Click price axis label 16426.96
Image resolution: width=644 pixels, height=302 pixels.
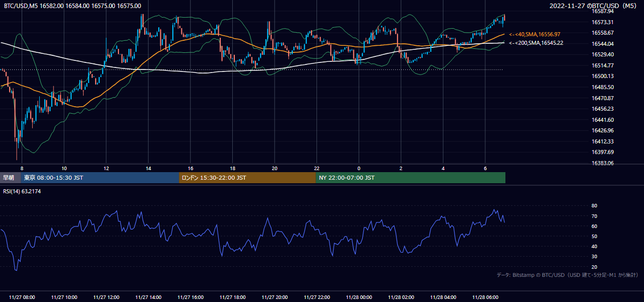(602, 130)
